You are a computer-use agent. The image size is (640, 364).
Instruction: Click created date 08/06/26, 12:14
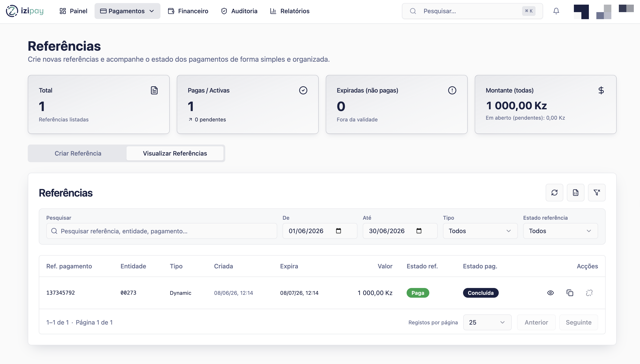coord(234,293)
